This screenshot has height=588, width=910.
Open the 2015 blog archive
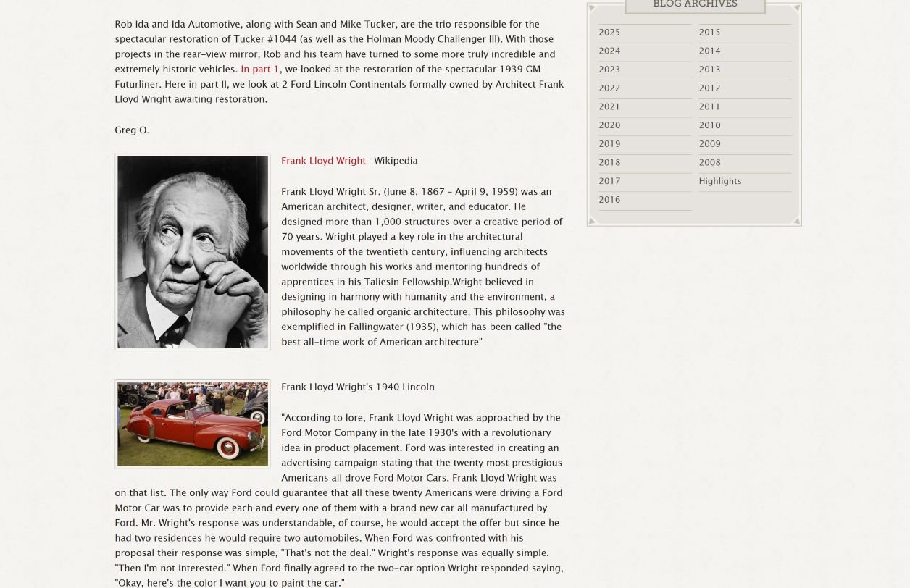click(x=709, y=33)
